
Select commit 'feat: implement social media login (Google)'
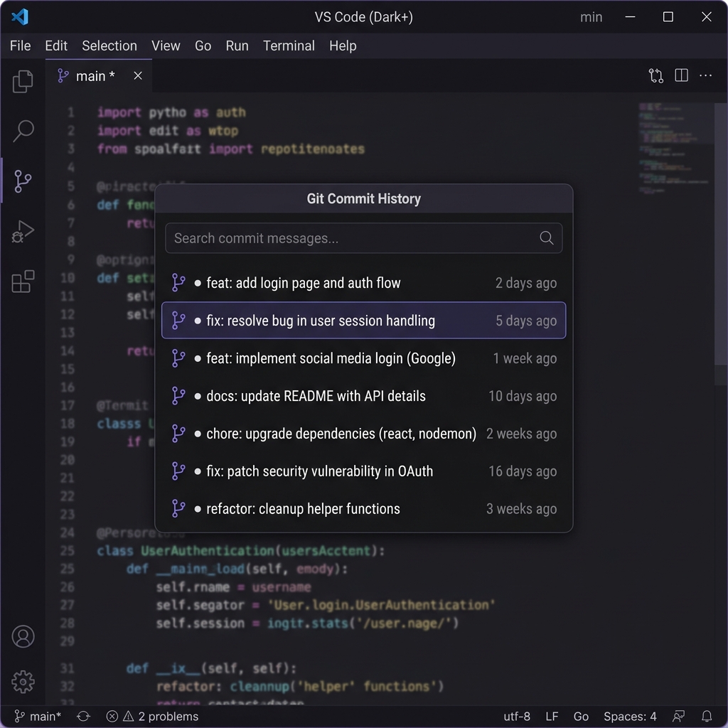tap(363, 358)
